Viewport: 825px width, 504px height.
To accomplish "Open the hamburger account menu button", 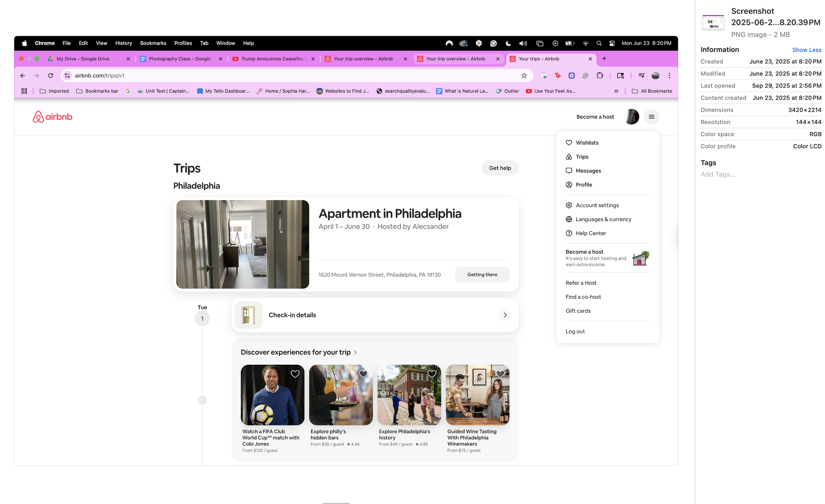I will [x=651, y=117].
